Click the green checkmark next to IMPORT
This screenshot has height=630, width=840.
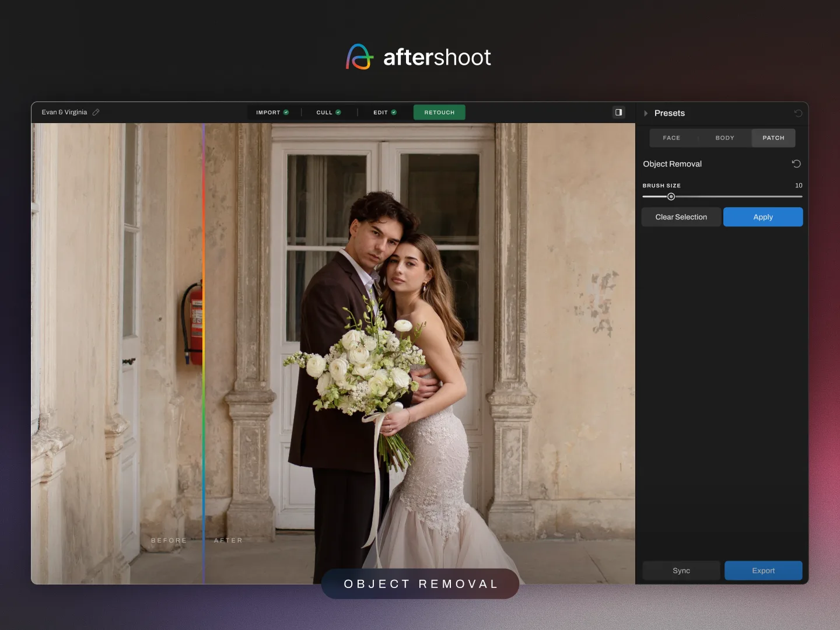click(286, 111)
